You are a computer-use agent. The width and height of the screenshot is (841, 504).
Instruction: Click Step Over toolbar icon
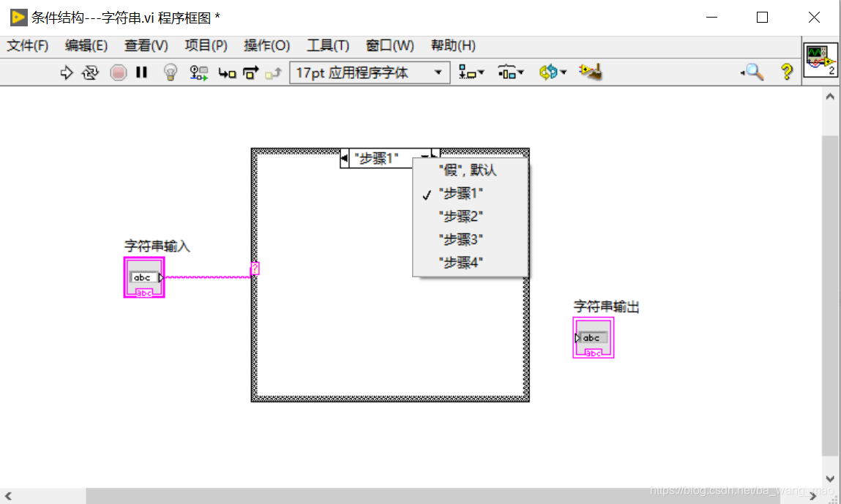(250, 72)
